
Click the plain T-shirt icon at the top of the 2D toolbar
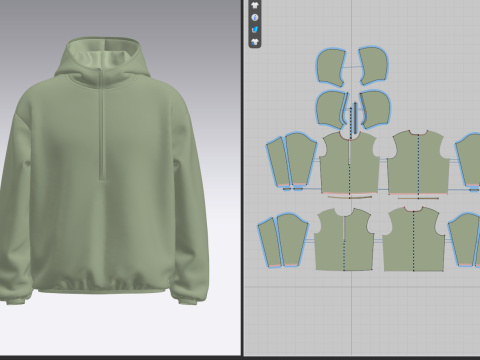point(255,5)
